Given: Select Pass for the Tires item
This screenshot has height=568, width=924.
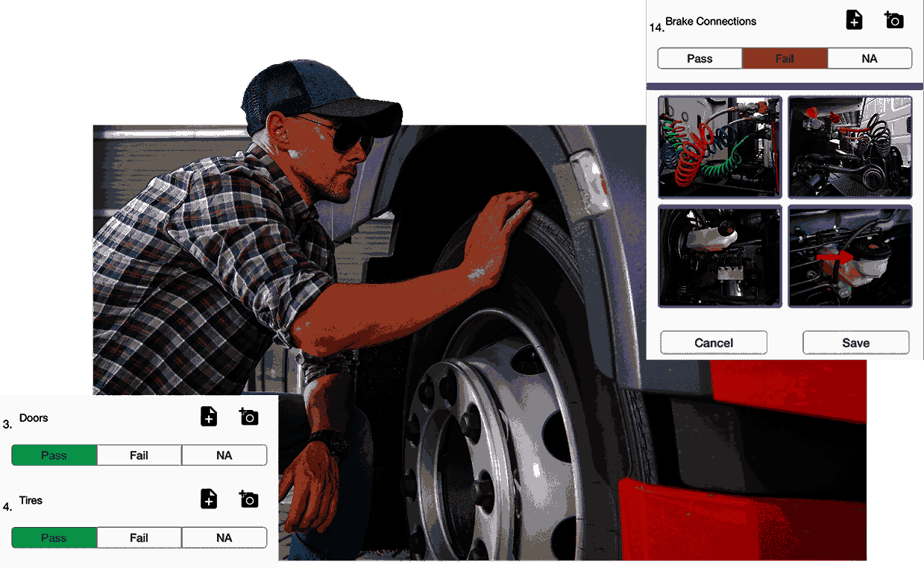Looking at the screenshot, I should click(x=54, y=537).
